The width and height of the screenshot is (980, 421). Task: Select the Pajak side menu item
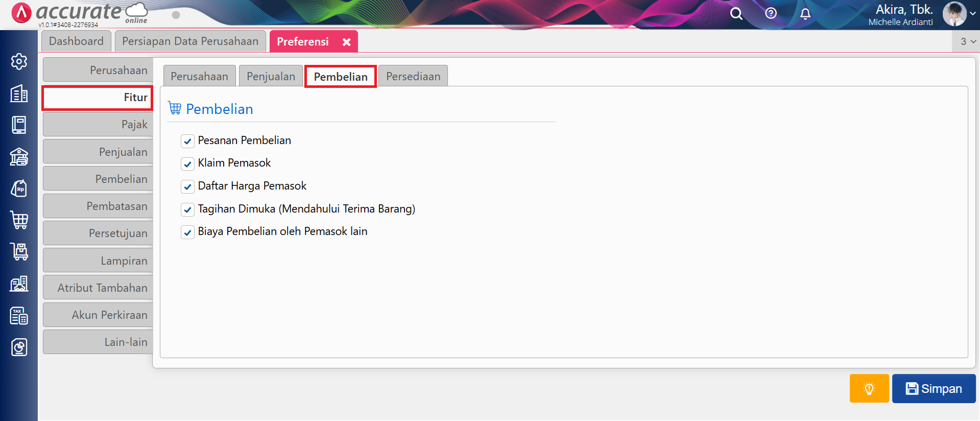(x=98, y=125)
